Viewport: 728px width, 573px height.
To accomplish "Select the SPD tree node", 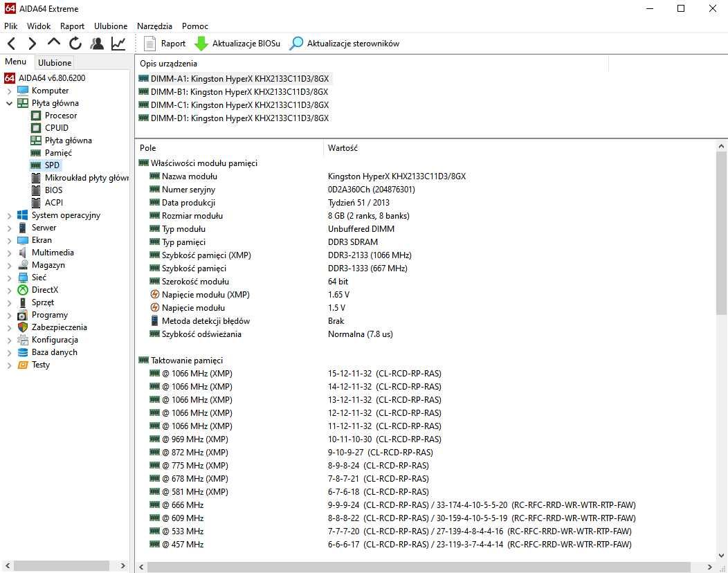I will 52,165.
